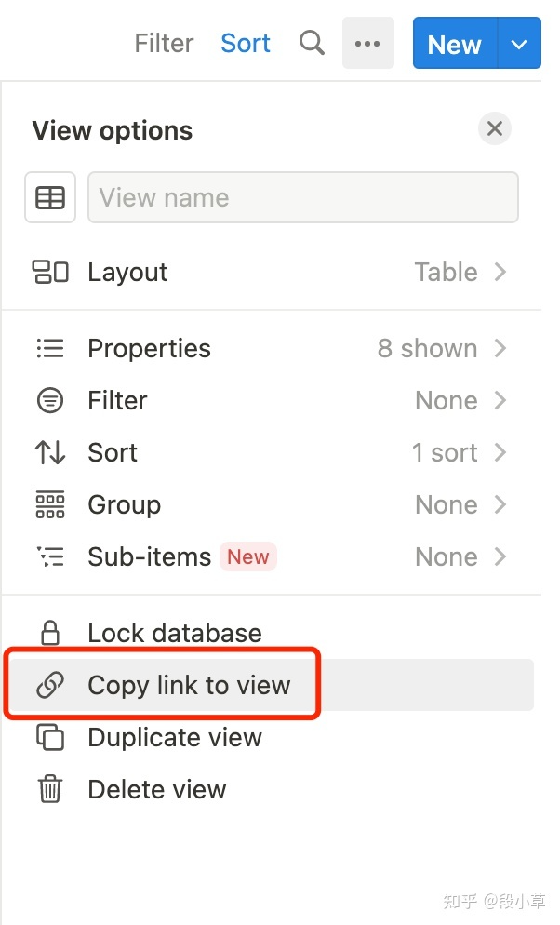
Task: Click the Filter text in the top toolbar
Action: [x=164, y=43]
